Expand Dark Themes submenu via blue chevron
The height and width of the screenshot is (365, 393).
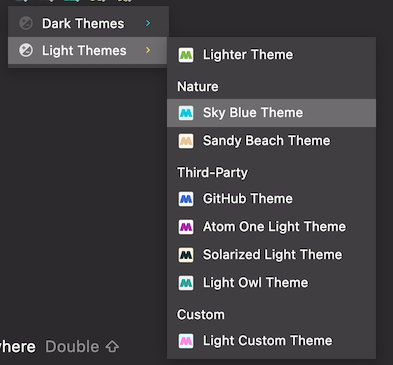pos(148,23)
